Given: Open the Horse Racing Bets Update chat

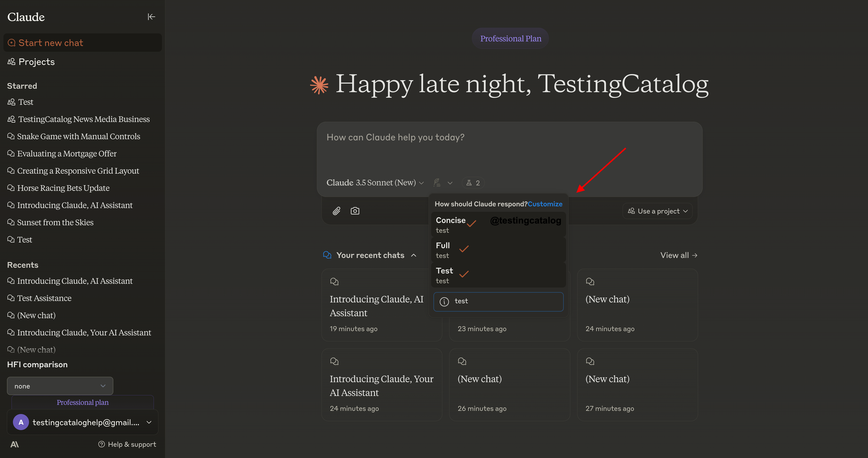Looking at the screenshot, I should [x=59, y=188].
